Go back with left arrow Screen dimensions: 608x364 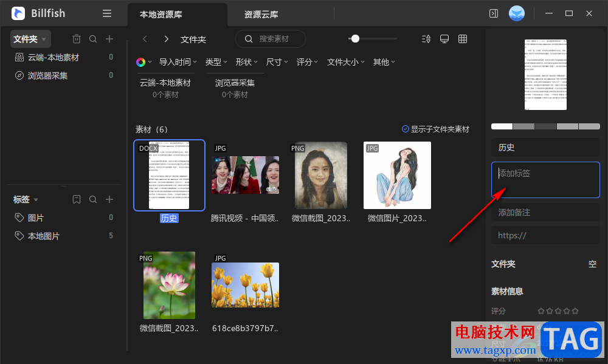point(145,39)
